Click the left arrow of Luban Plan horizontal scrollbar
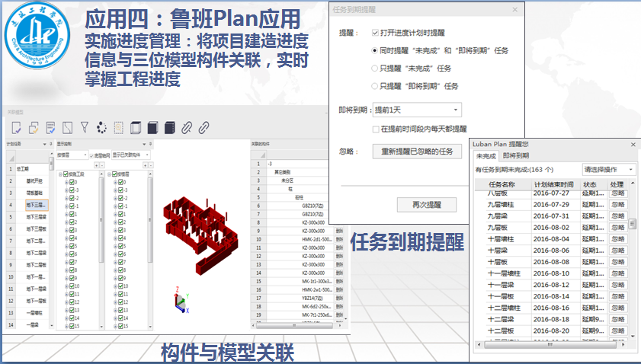The width and height of the screenshot is (641, 364). pos(479,345)
